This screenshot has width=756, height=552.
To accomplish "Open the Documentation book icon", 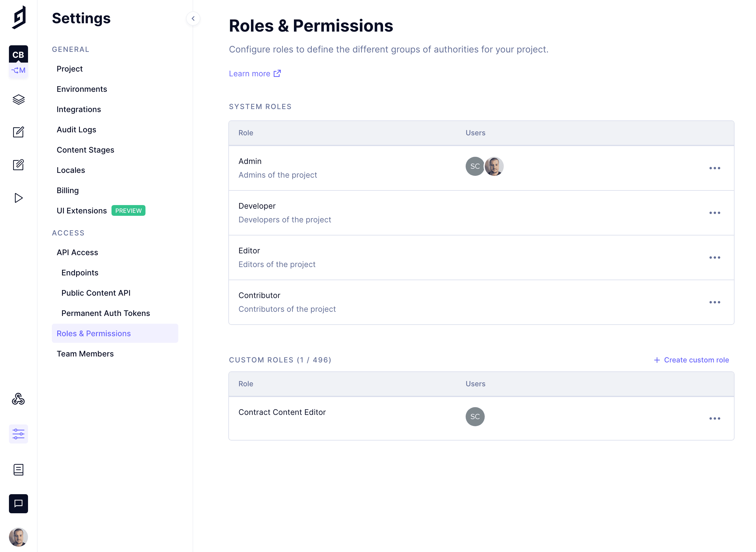I will pyautogui.click(x=18, y=470).
